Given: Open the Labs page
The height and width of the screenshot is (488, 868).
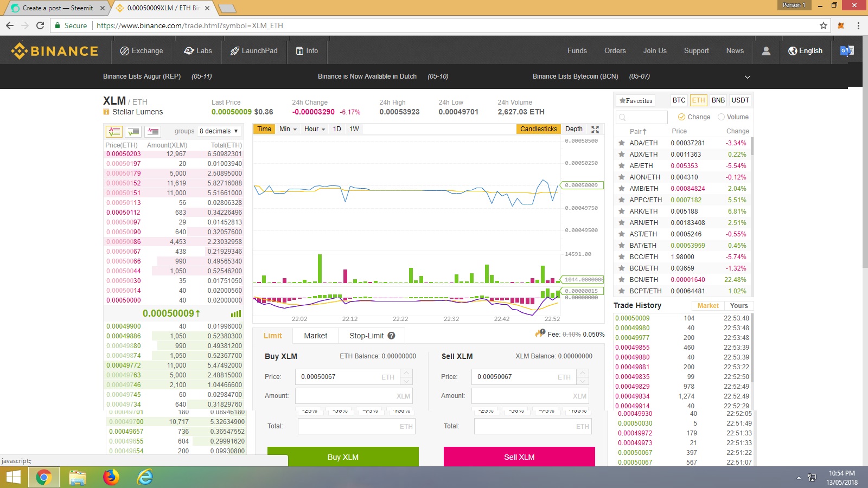Looking at the screenshot, I should [x=197, y=51].
